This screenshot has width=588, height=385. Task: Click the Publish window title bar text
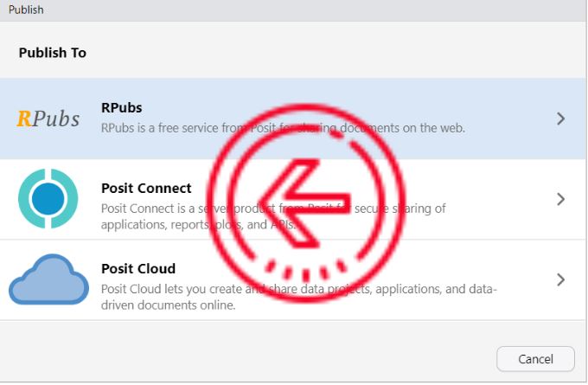pos(26,10)
